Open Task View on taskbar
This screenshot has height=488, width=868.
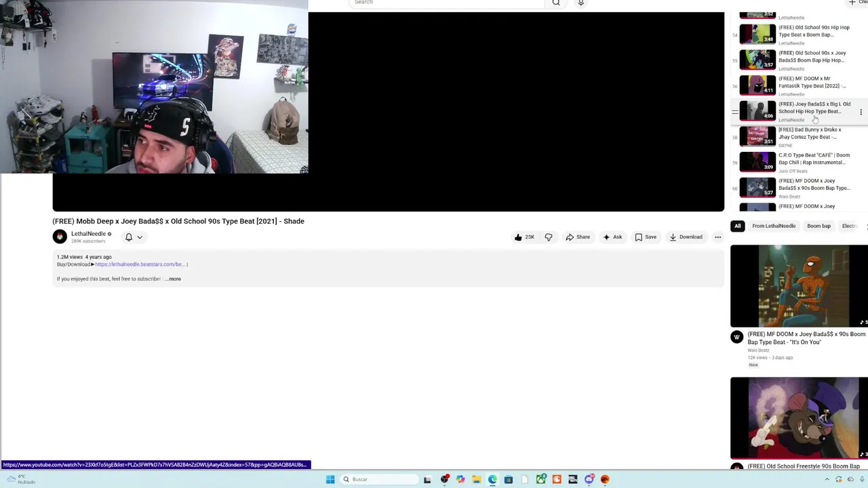(427, 479)
